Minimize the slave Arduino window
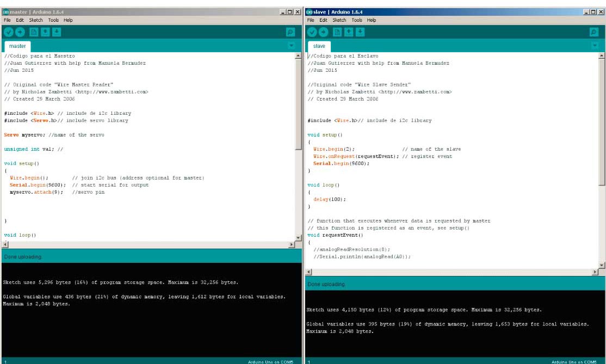Image resolution: width=606 pixels, height=364 pixels. (586, 12)
